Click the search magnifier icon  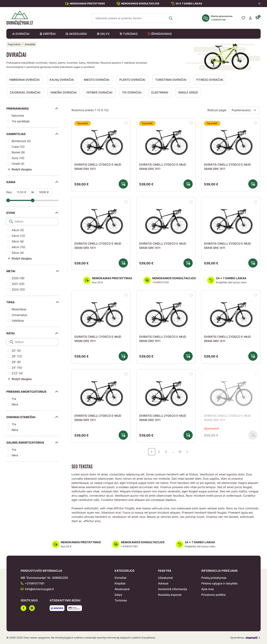click(171, 18)
